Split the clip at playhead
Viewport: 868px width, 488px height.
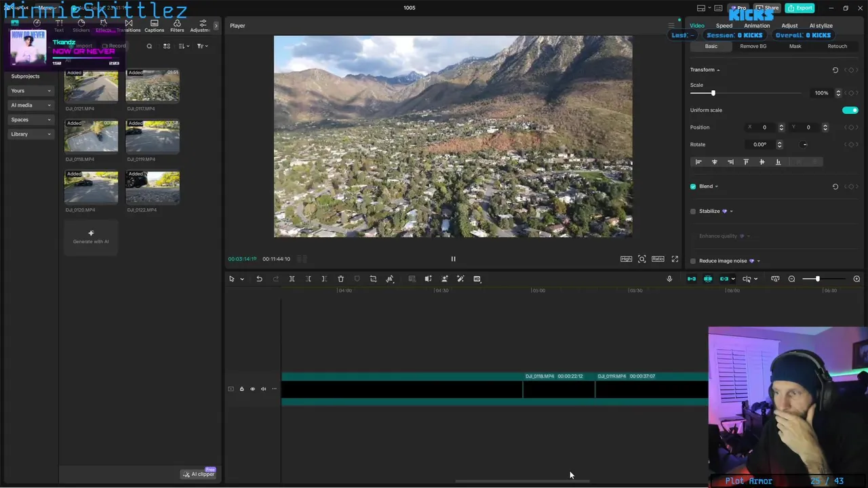click(292, 279)
